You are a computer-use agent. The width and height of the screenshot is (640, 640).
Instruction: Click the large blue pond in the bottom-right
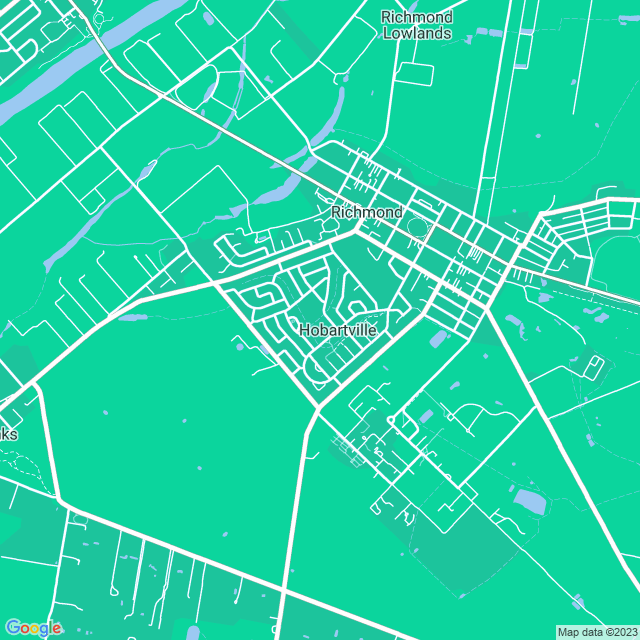click(x=529, y=501)
